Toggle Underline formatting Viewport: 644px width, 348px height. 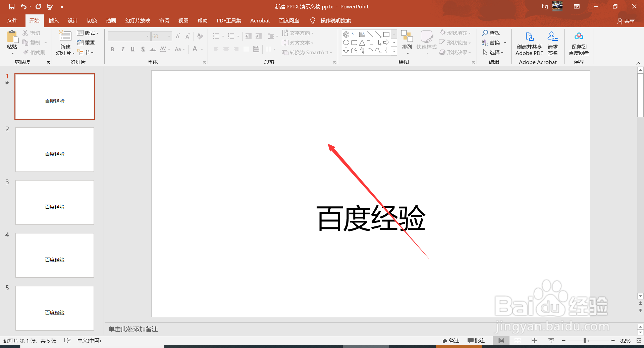(x=133, y=50)
